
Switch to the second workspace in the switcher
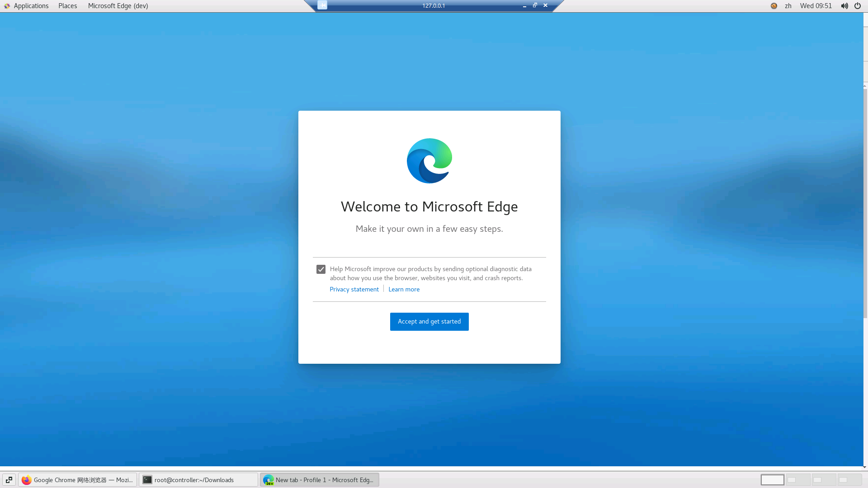[798, 480]
